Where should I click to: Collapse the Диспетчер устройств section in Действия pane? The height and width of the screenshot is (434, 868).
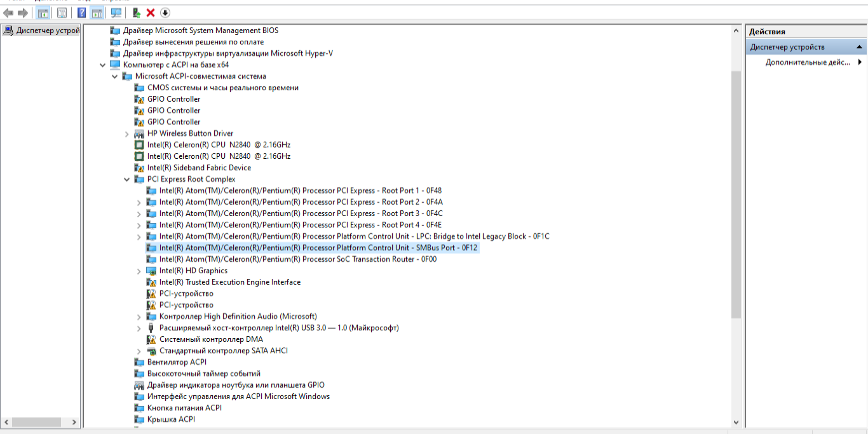coord(859,47)
